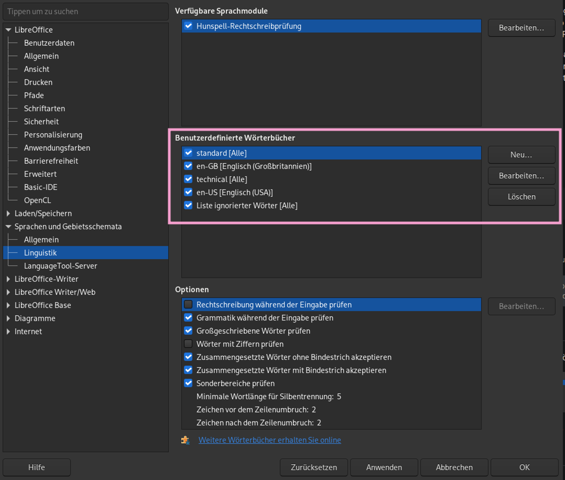Screen dimensions: 565x480
Task: Click Neu to create a dictionary
Action: (x=521, y=155)
